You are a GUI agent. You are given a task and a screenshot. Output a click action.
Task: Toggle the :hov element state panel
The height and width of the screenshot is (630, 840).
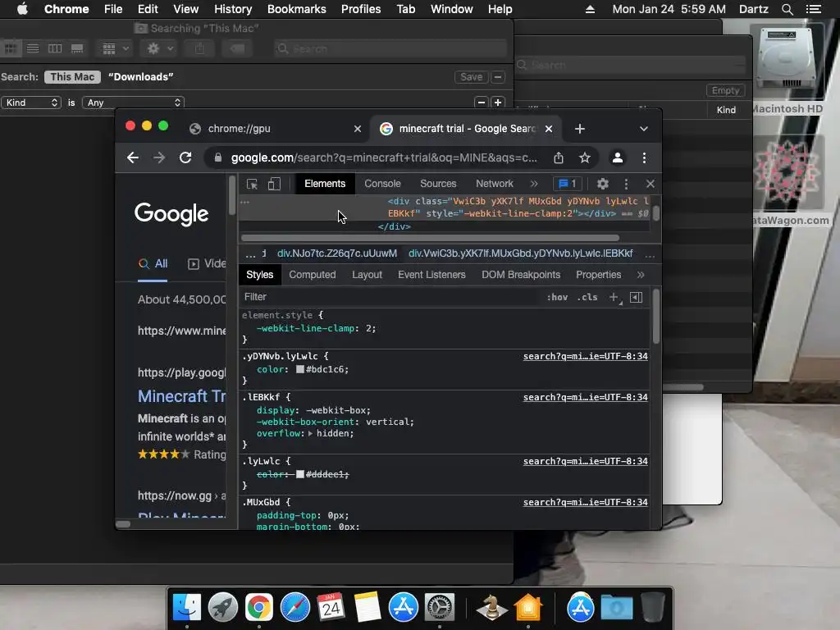557,297
